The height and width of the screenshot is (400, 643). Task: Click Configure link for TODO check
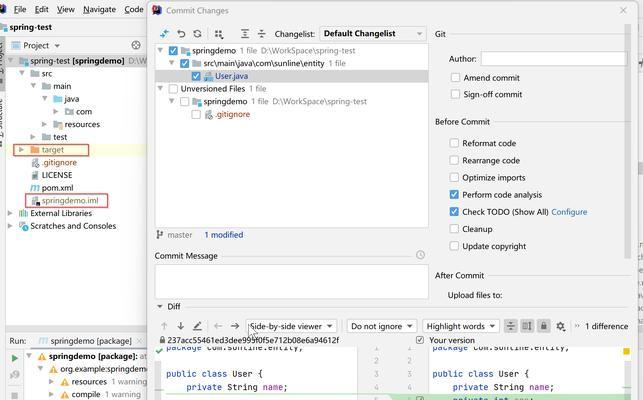(569, 212)
